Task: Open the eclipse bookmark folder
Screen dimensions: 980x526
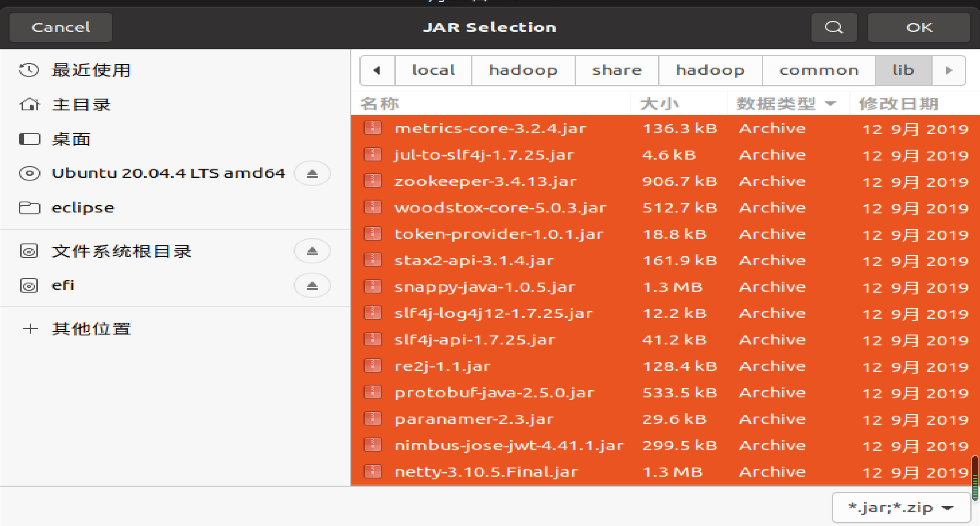Action: pyautogui.click(x=83, y=208)
